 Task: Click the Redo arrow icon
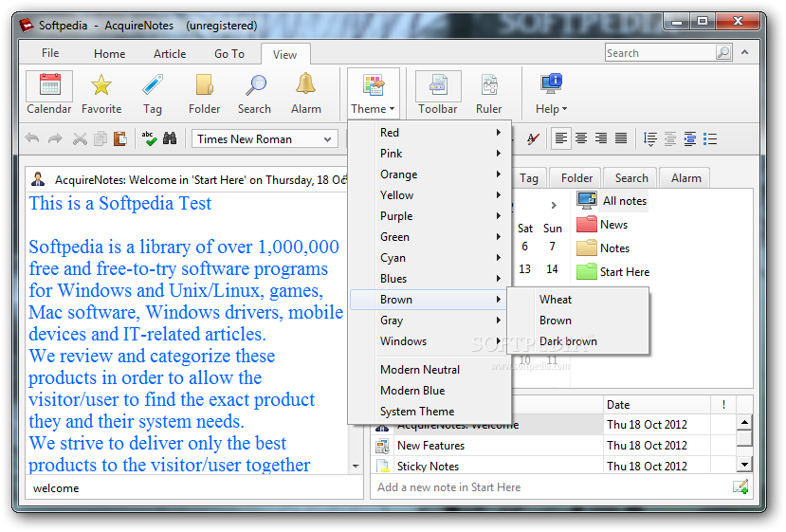point(55,138)
